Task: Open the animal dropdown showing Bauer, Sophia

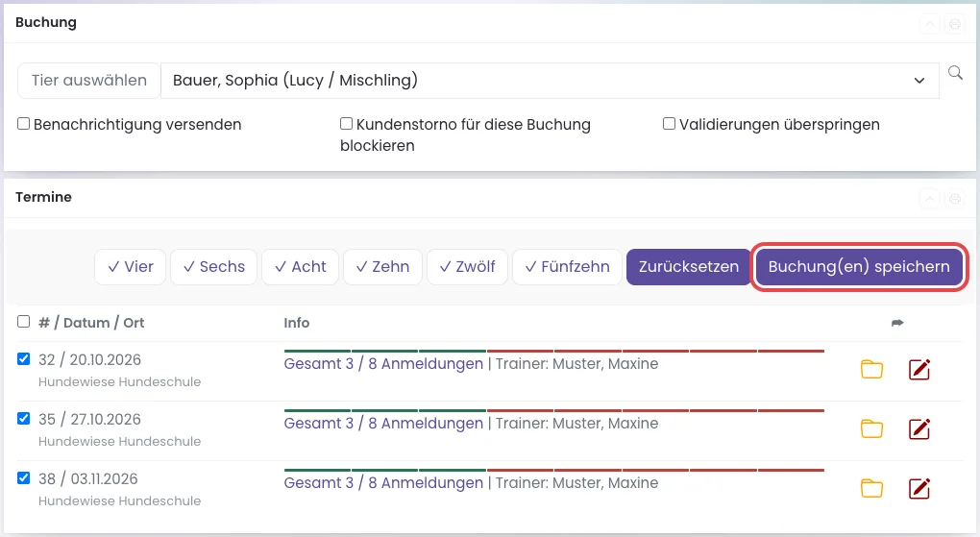Action: click(x=550, y=81)
